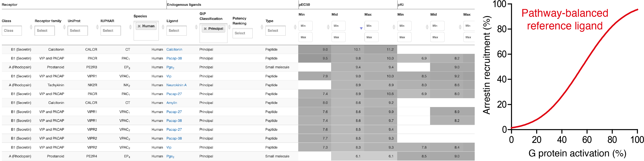Sort by Potency Ranking column arrows
644x161 pixels.
(x=262, y=27)
